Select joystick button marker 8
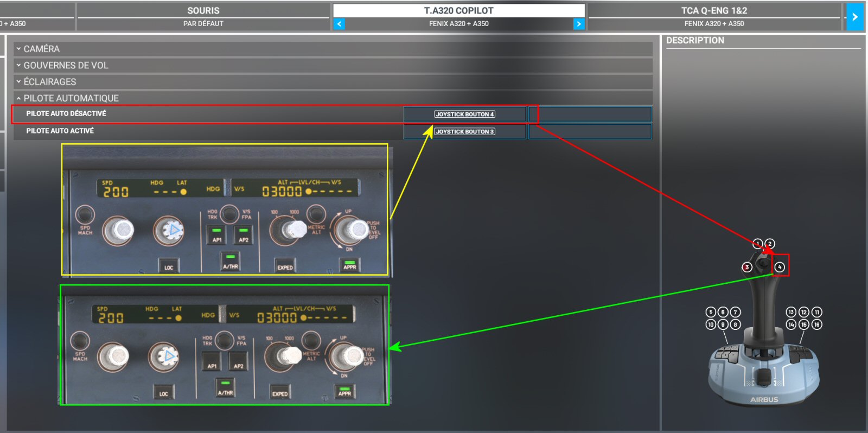Screen dimensions: 868x433 (x=736, y=324)
